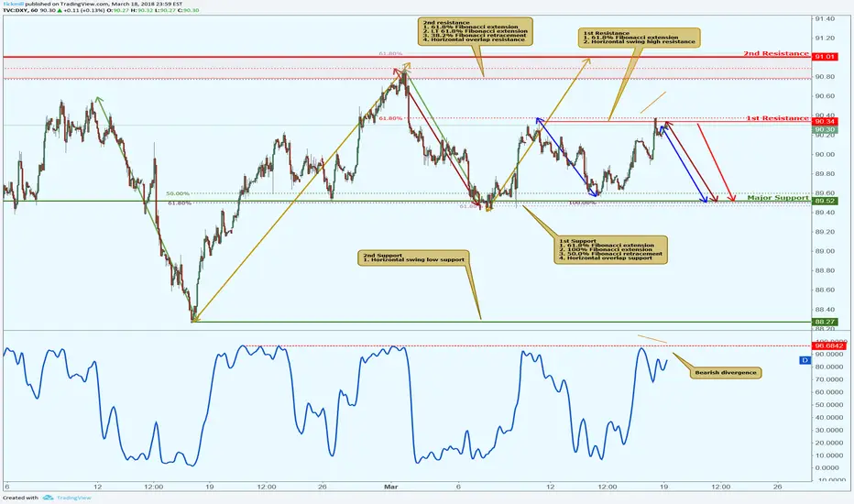Viewport: 854px width, 504px height.
Task: Click the '2nd Resistance' line label
Action: click(x=776, y=53)
